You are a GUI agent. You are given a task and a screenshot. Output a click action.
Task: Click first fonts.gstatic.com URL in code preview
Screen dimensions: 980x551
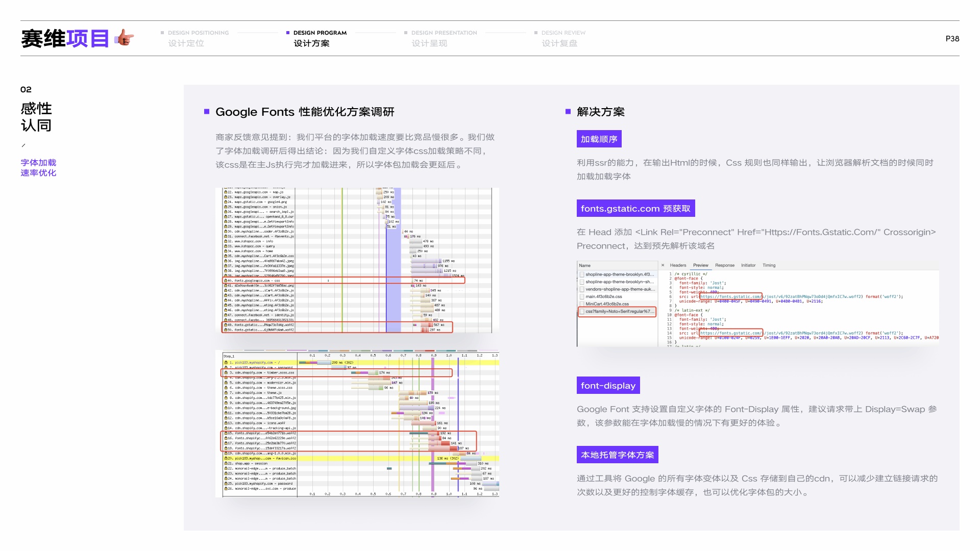click(730, 296)
